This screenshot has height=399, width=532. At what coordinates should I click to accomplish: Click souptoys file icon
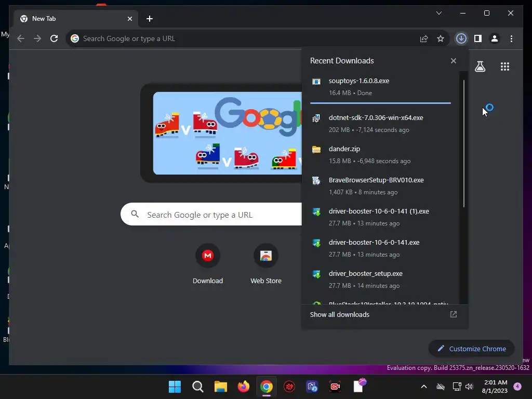[316, 82]
